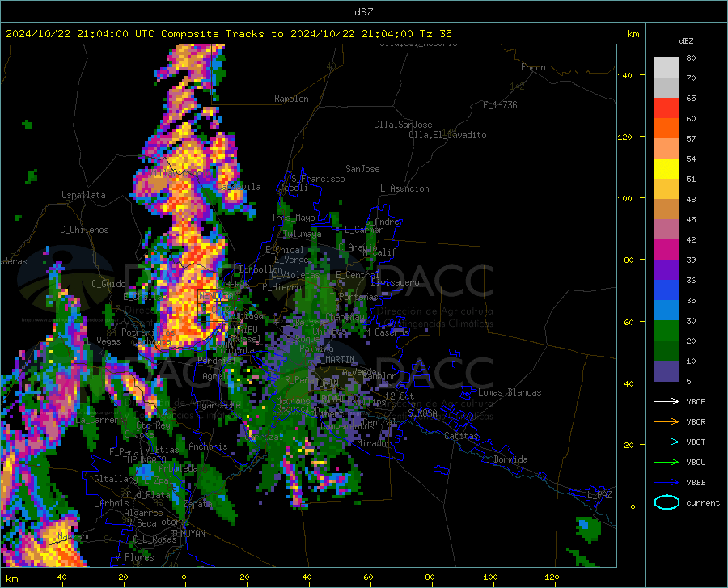728x588 pixels.
Task: Select the light gray 70-80 dBZ swatch
Action: tap(667, 68)
